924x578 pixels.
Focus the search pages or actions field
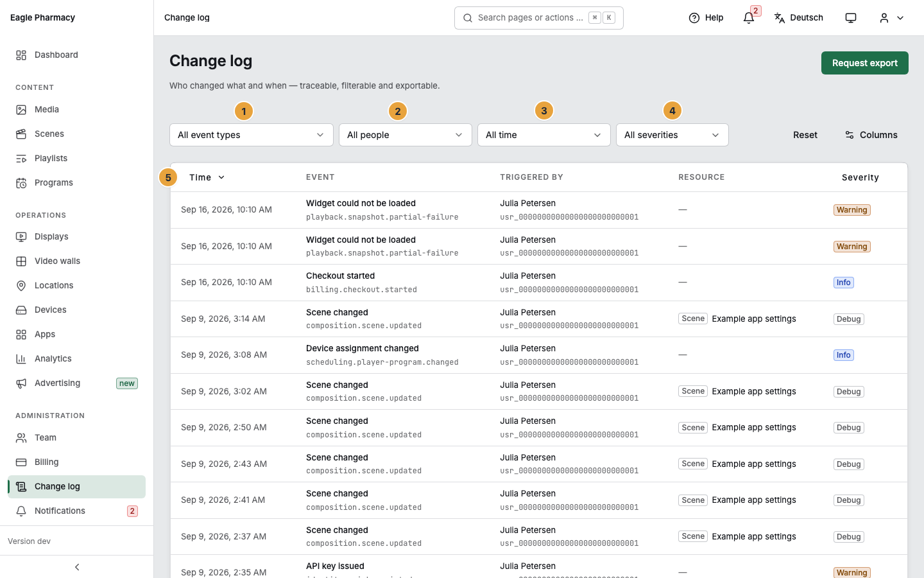(x=539, y=18)
